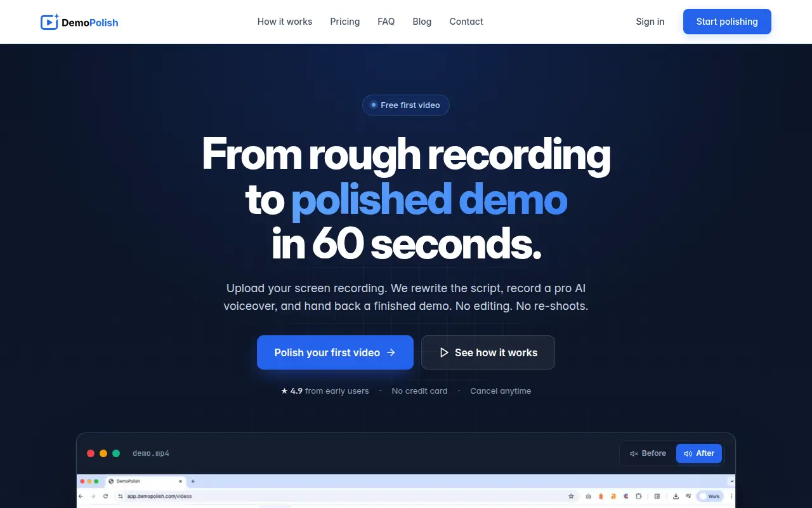Close the DemoPolish tab in the mock browser
This screenshot has height=508, width=812.
pos(180,481)
